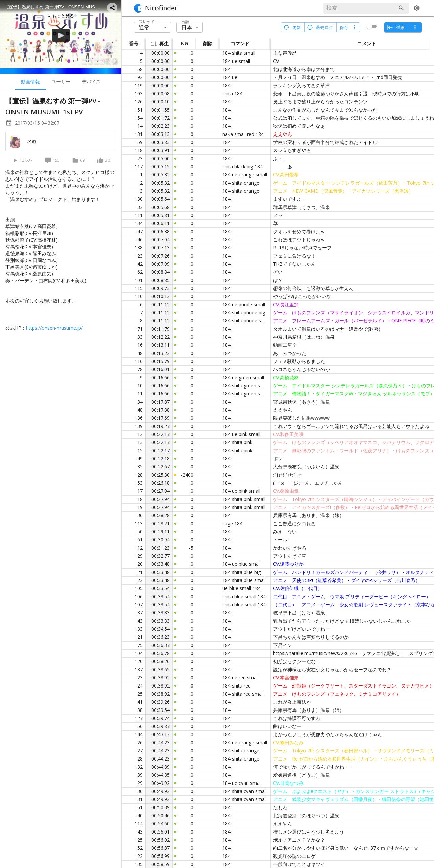Select the comment 'CV.本宮佳奈'
Screen dimensions: 434x868
pos(286,678)
